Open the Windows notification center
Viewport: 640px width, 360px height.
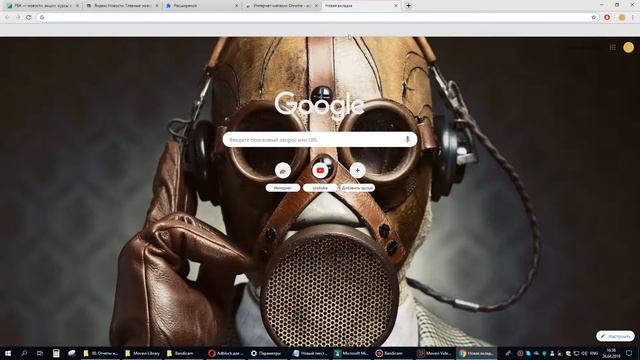(x=629, y=353)
